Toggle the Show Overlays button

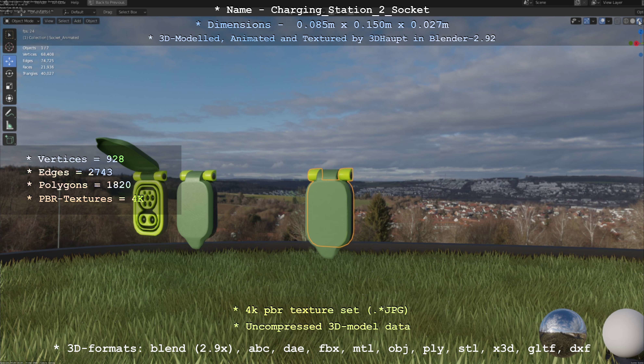602,21
